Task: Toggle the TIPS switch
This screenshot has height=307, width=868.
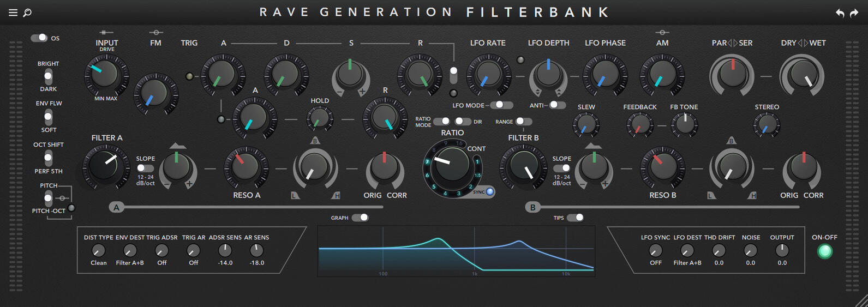Action: click(x=575, y=218)
